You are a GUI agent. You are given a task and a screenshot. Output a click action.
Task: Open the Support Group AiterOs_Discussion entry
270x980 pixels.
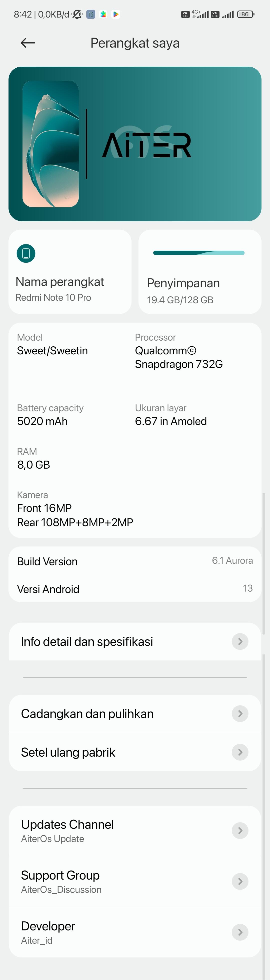tap(135, 882)
